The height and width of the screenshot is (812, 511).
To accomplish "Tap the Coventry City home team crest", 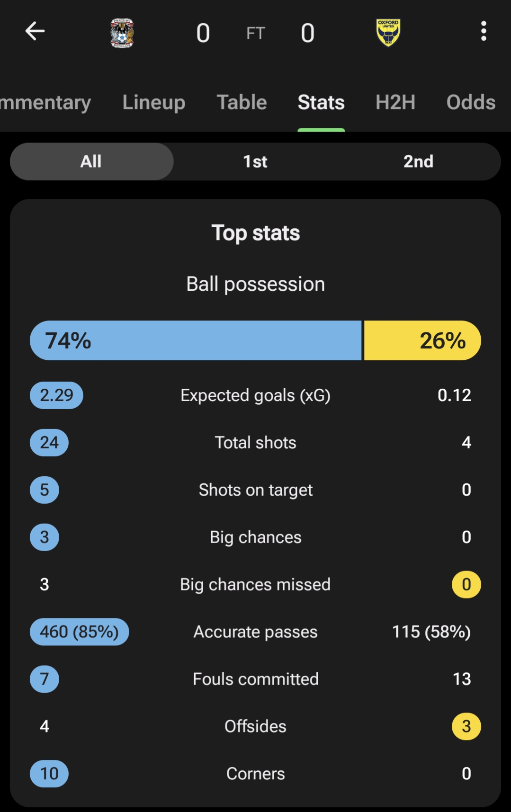I will [x=122, y=33].
